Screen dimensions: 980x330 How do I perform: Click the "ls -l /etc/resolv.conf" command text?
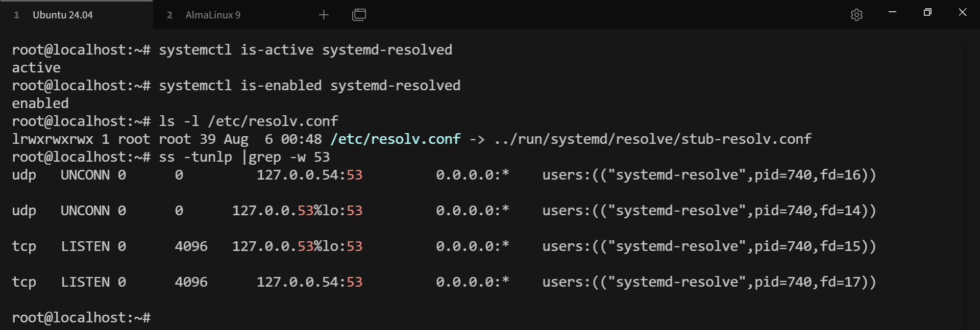pyautogui.click(x=248, y=121)
